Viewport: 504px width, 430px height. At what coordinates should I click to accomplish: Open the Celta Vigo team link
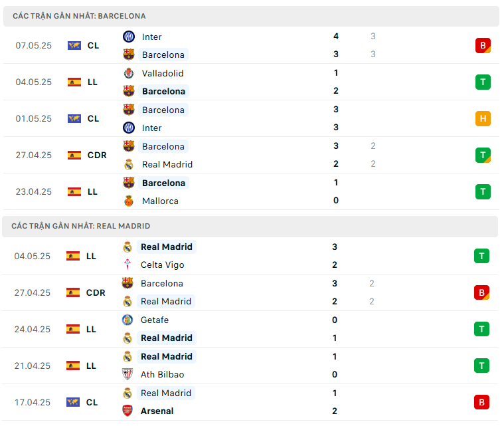163,265
